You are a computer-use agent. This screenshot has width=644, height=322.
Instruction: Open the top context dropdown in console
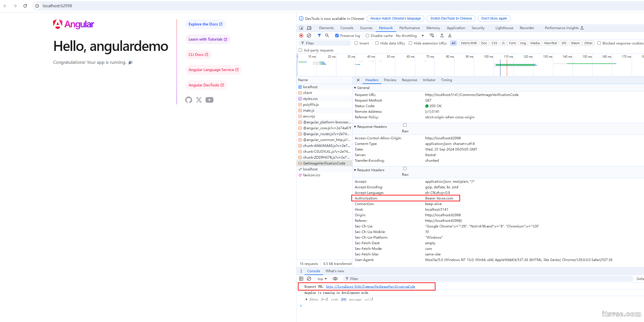322,279
